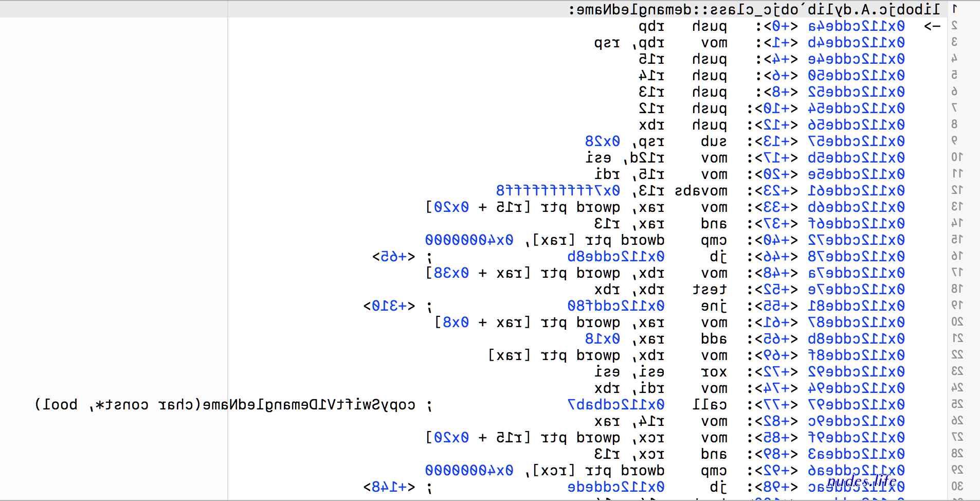Click the sub rsp operand 0x28
Image resolution: width=980 pixels, height=501 pixels.
tap(603, 141)
